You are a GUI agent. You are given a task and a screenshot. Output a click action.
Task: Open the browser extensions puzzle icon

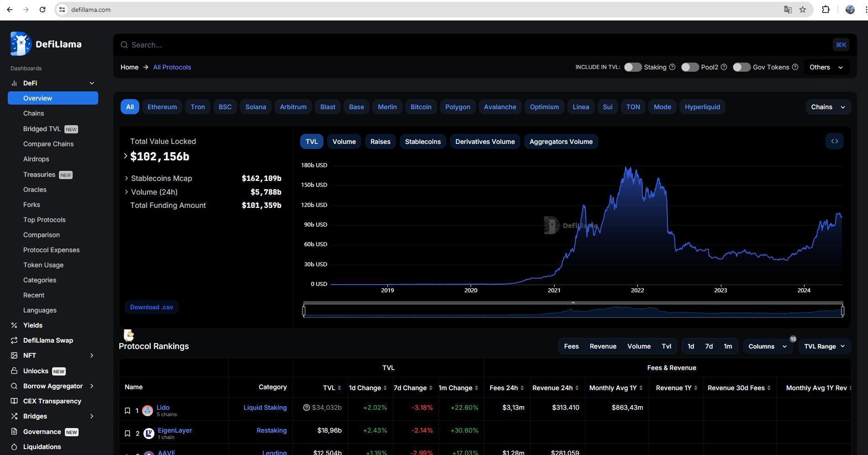click(826, 10)
